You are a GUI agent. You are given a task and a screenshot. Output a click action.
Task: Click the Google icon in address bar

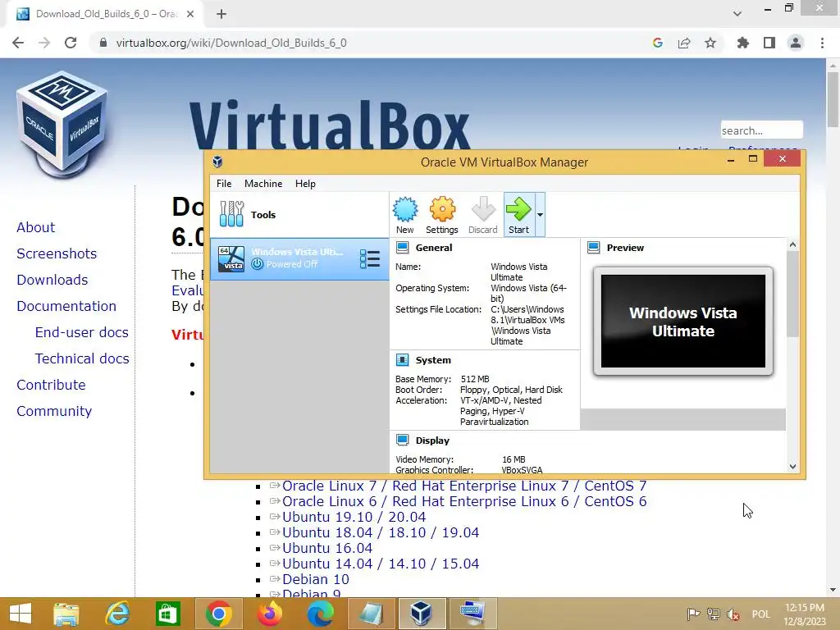pos(658,43)
